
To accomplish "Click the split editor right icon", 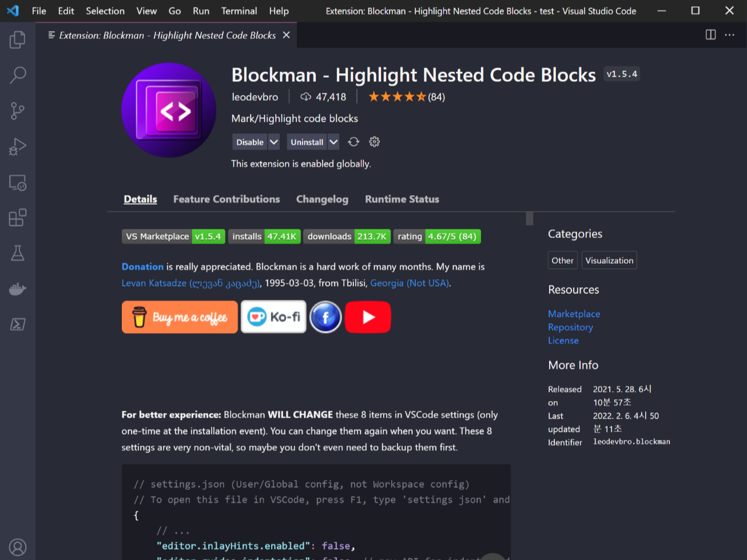I will point(710,35).
